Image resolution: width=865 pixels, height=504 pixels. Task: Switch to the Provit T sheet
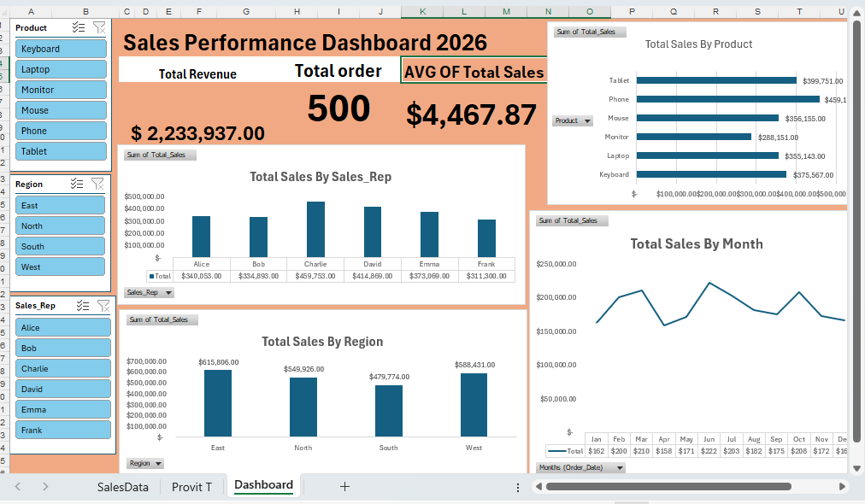coord(192,486)
